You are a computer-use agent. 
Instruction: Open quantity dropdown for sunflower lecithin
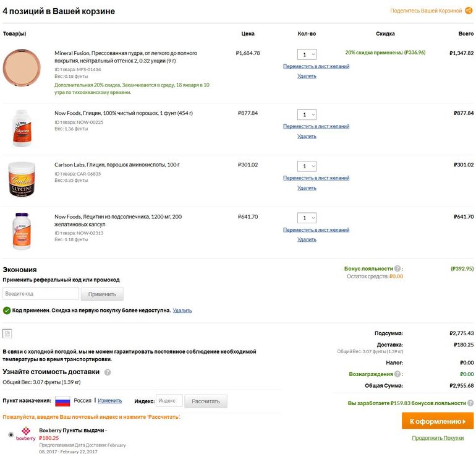[307, 218]
